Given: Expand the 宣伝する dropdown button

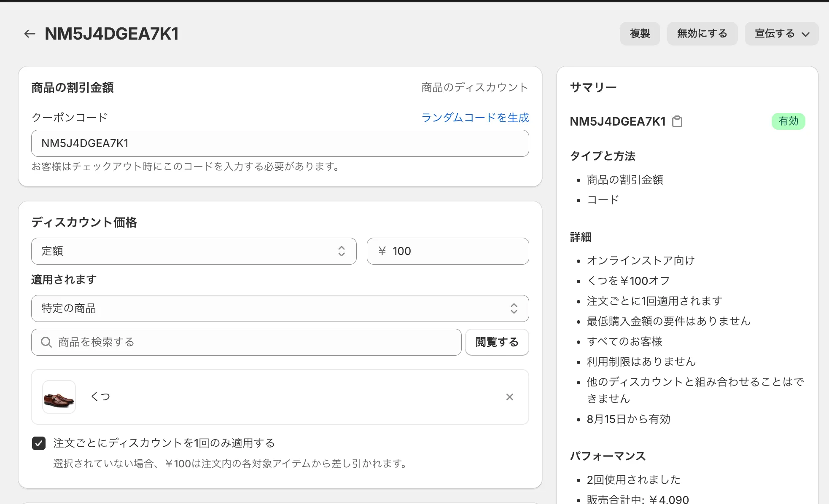Looking at the screenshot, I should tap(781, 34).
